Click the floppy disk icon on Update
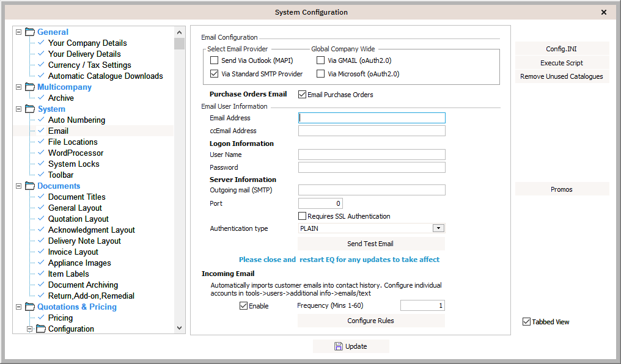Image resolution: width=621 pixels, height=364 pixels. [x=339, y=346]
